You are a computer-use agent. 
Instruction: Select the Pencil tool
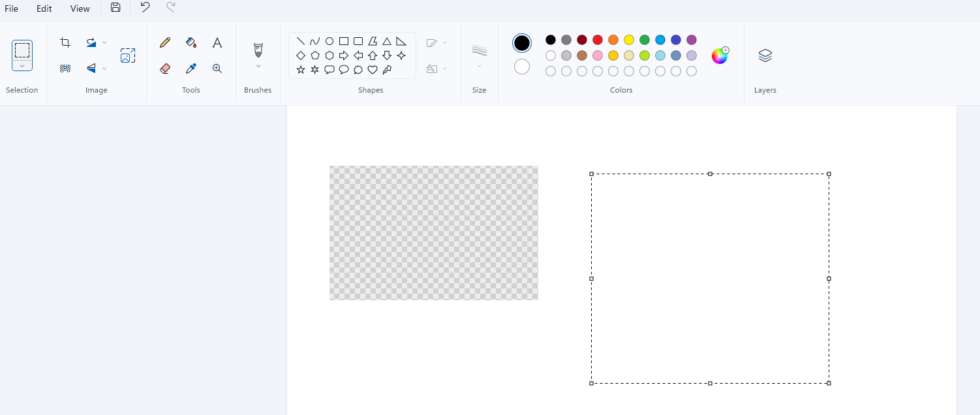tap(164, 42)
